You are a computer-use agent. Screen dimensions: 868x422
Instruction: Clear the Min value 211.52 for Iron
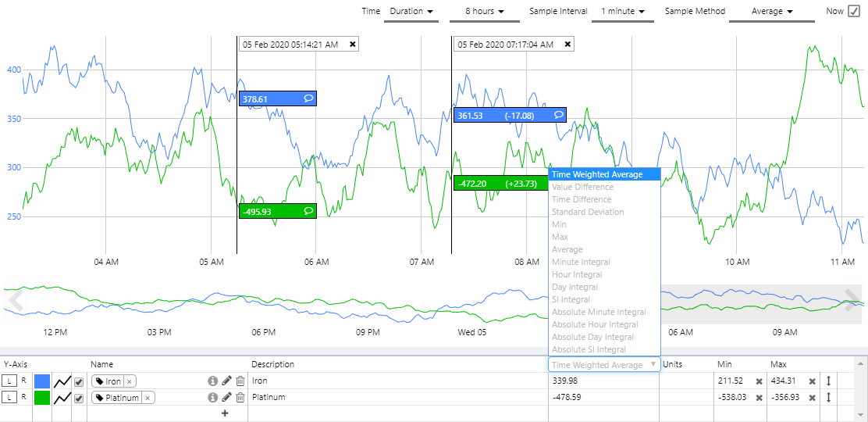(759, 381)
